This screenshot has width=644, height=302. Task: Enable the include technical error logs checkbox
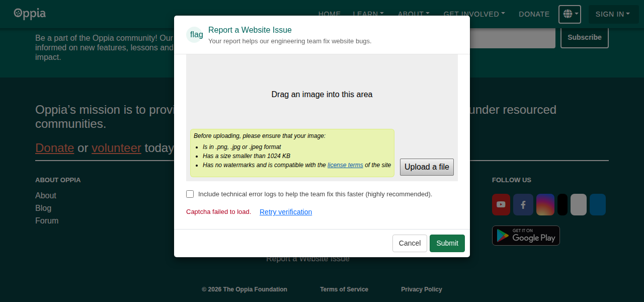[190, 194]
